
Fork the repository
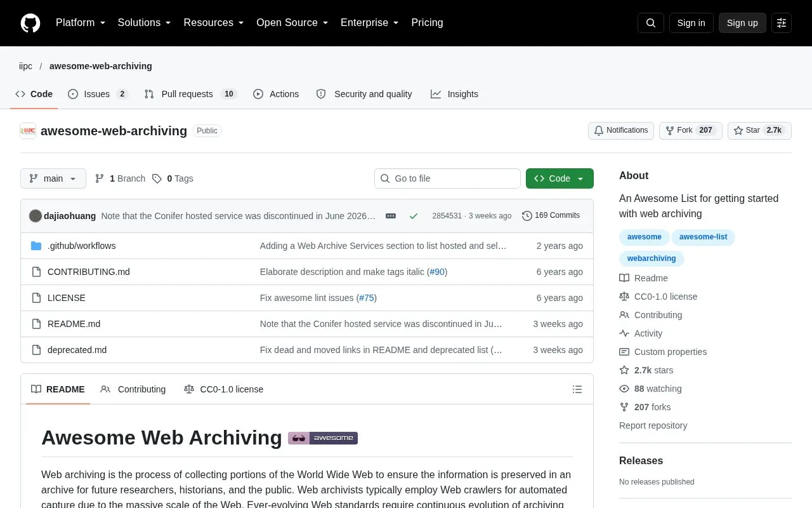pos(691,131)
